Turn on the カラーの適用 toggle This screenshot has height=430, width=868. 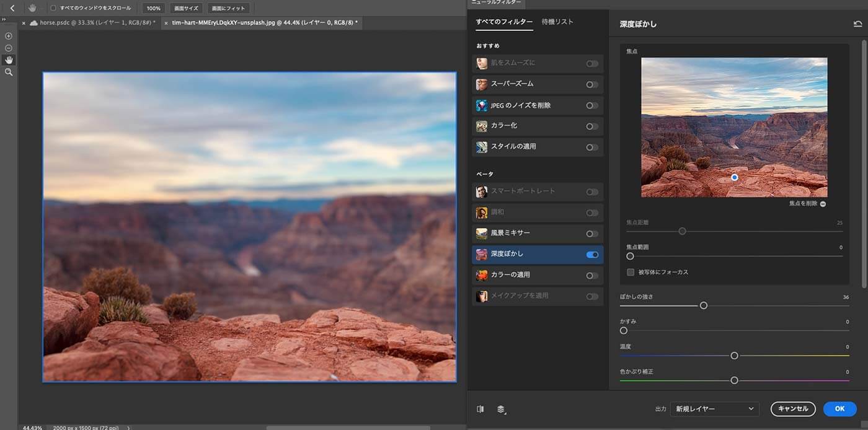coord(592,276)
